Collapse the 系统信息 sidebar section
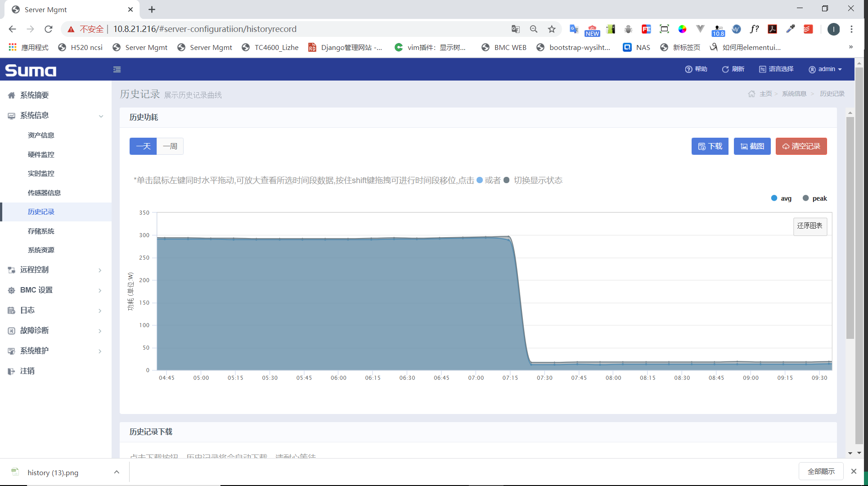 pos(56,116)
